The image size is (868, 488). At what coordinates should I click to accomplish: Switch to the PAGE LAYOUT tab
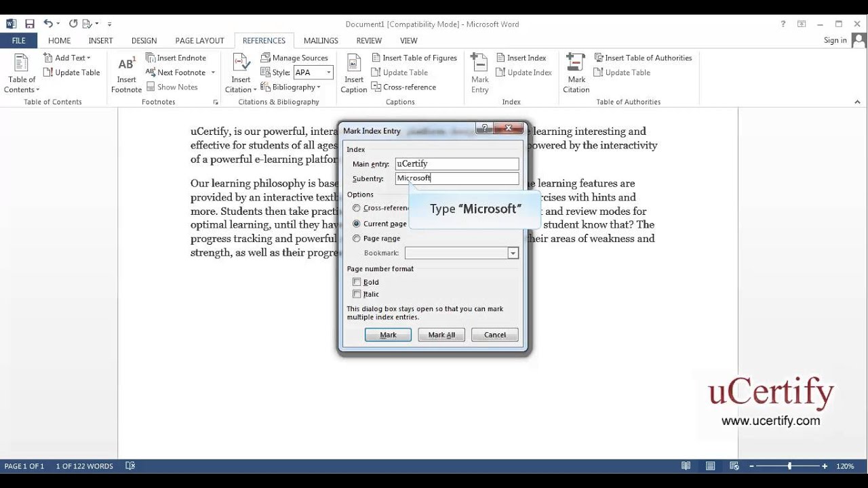(x=199, y=41)
